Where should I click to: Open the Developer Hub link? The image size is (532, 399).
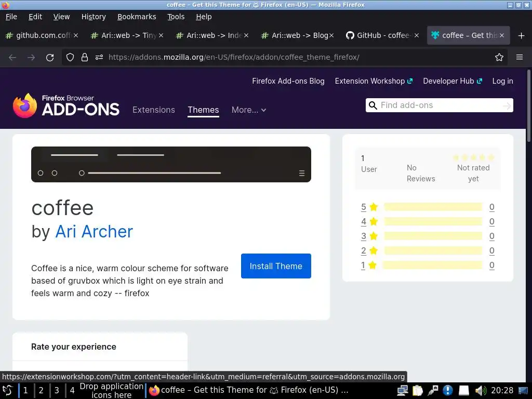(x=453, y=81)
